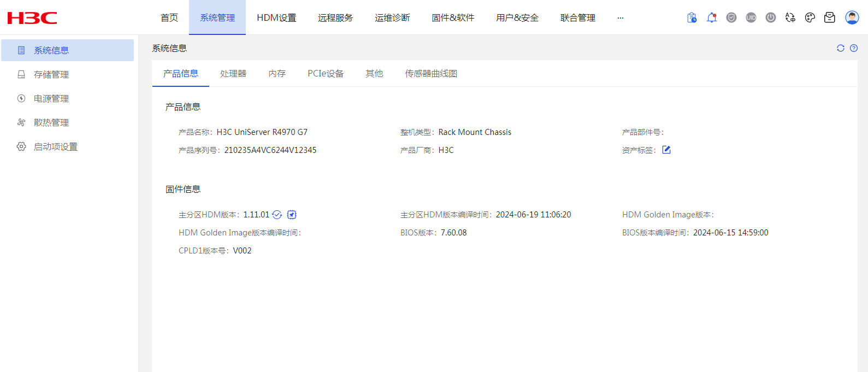Image resolution: width=868 pixels, height=372 pixels.
Task: Select 系统信息 in the sidebar
Action: point(67,50)
